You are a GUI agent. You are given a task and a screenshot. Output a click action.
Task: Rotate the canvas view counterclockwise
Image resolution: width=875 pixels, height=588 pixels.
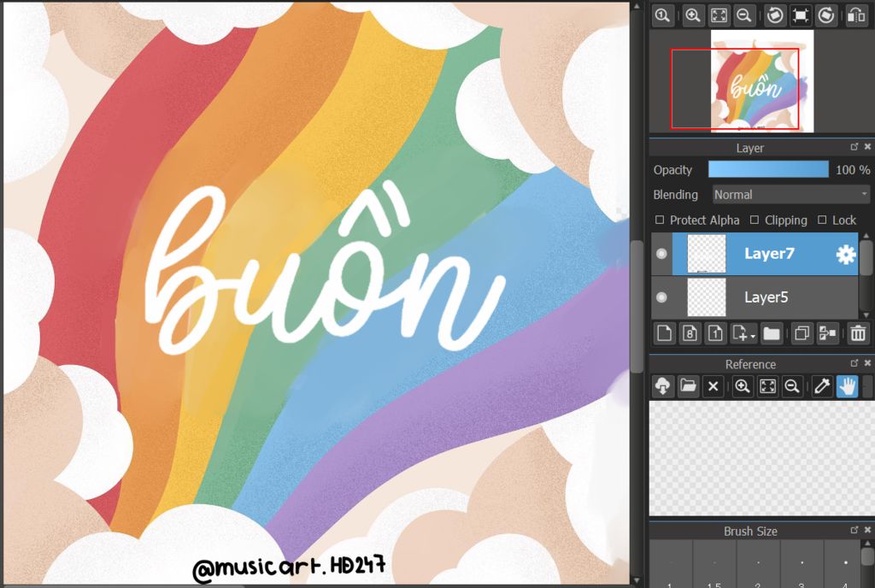click(774, 15)
